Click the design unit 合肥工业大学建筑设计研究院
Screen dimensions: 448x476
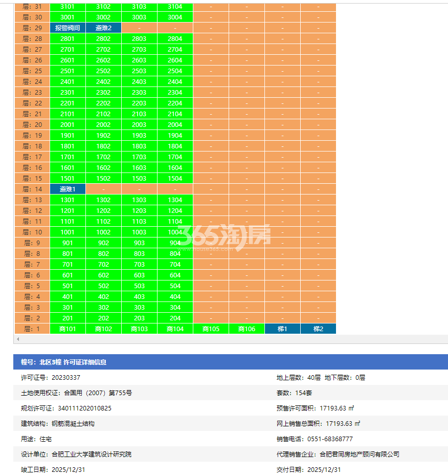coord(92,454)
